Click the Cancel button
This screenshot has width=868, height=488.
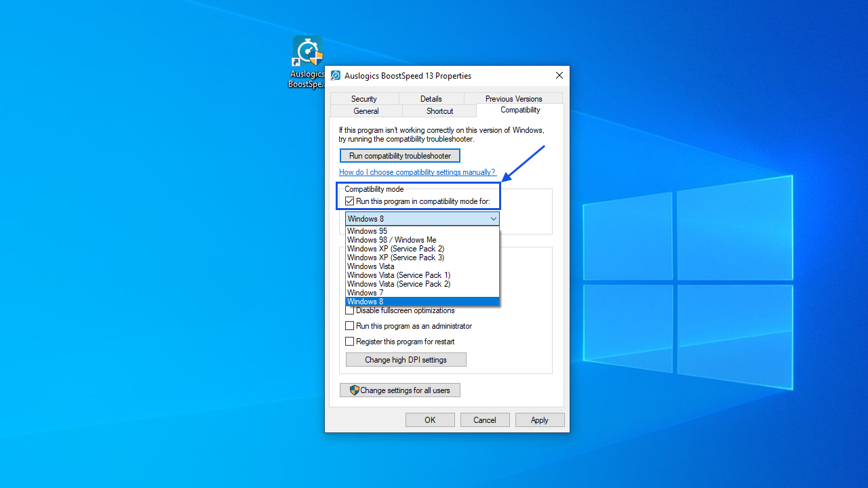click(x=485, y=420)
